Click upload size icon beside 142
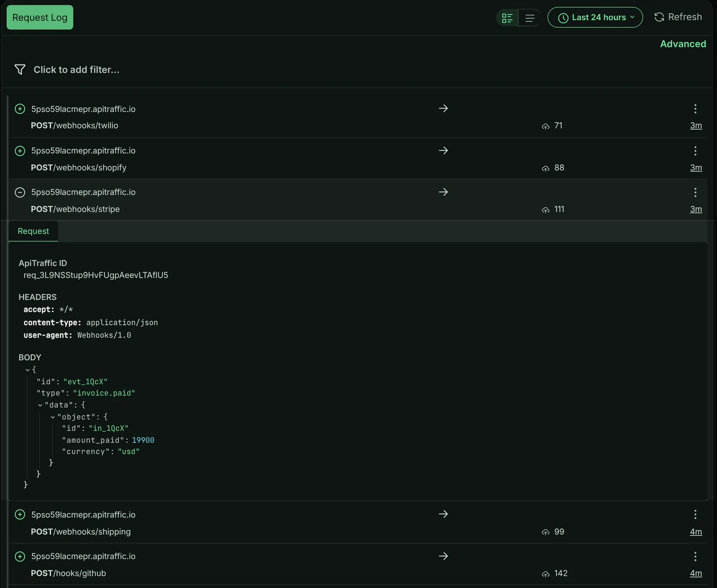The image size is (717, 588). 545,574
